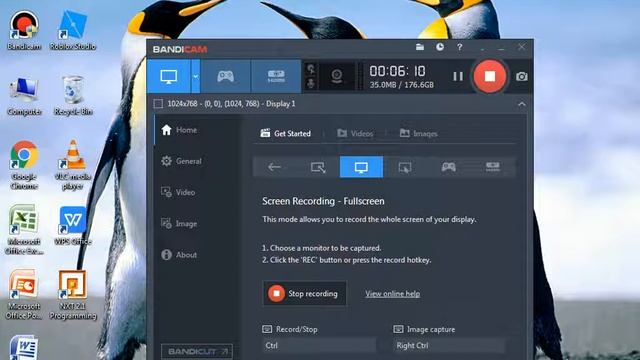Take a screenshot with the camera icon
Image resolution: width=640 pixels, height=360 pixels.
click(521, 76)
